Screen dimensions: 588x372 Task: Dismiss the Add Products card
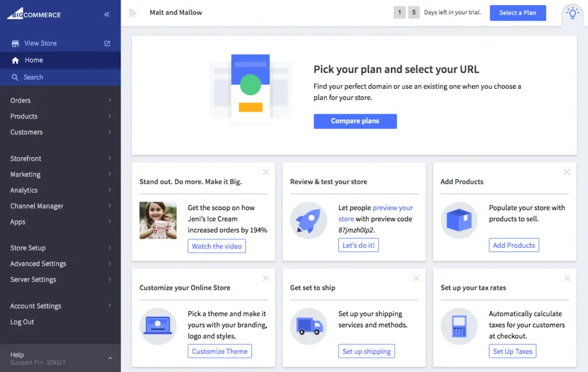pos(567,172)
